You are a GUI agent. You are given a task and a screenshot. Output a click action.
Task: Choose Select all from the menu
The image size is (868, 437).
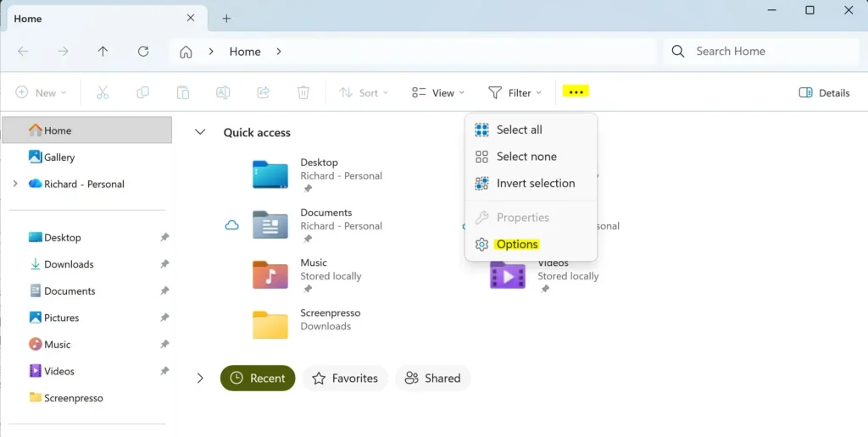[x=531, y=130]
